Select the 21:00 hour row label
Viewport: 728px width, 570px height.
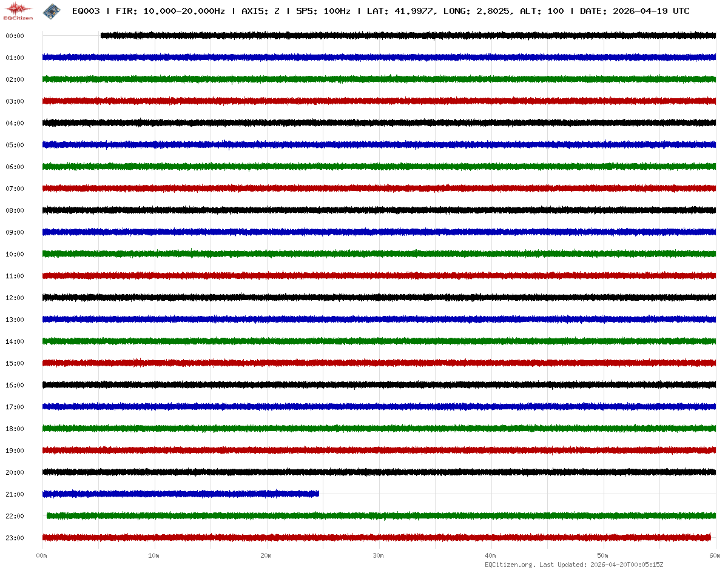[x=15, y=494]
